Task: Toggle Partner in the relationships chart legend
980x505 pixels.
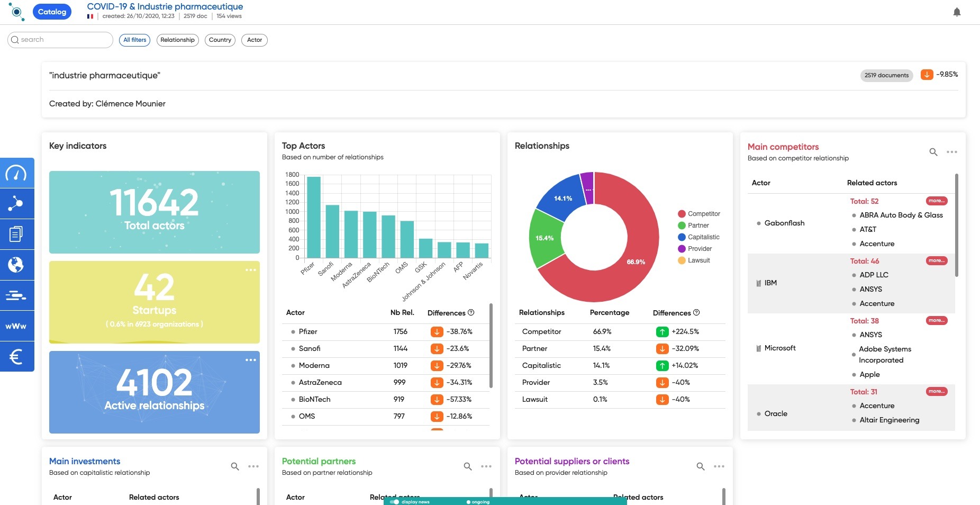Action: (x=693, y=226)
